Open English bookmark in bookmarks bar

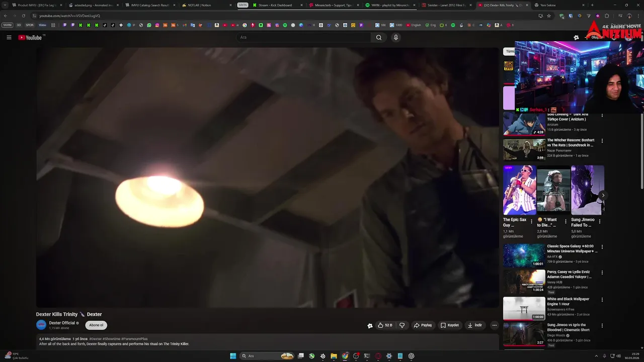pos(414,25)
